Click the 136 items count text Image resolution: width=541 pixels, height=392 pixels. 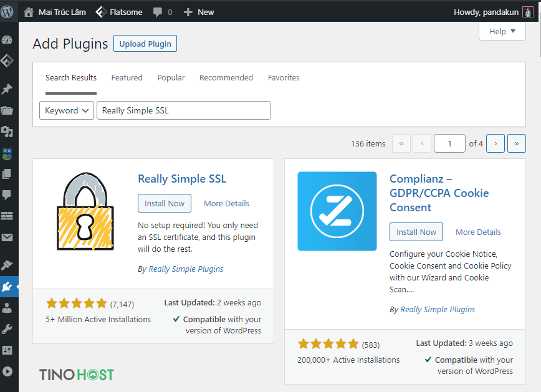tap(368, 143)
